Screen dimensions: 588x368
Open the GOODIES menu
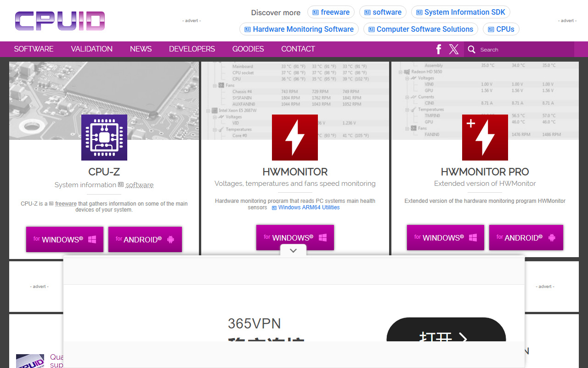[248, 49]
